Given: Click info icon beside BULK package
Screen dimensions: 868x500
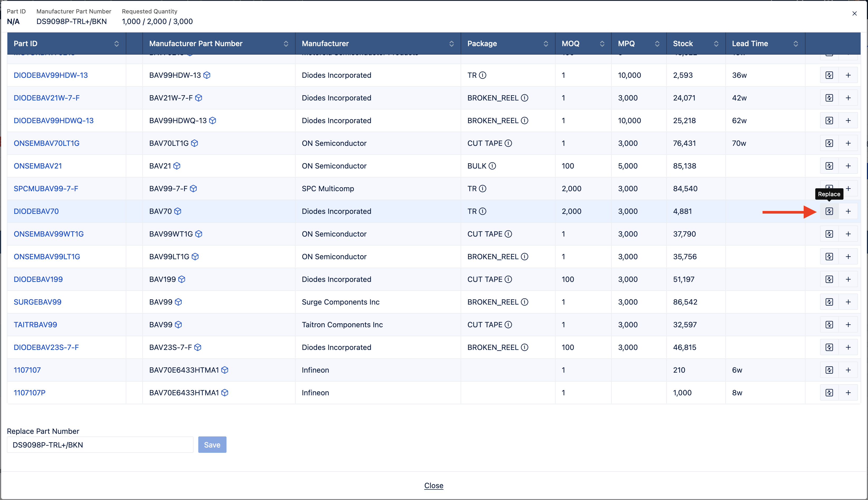Looking at the screenshot, I should tap(492, 166).
